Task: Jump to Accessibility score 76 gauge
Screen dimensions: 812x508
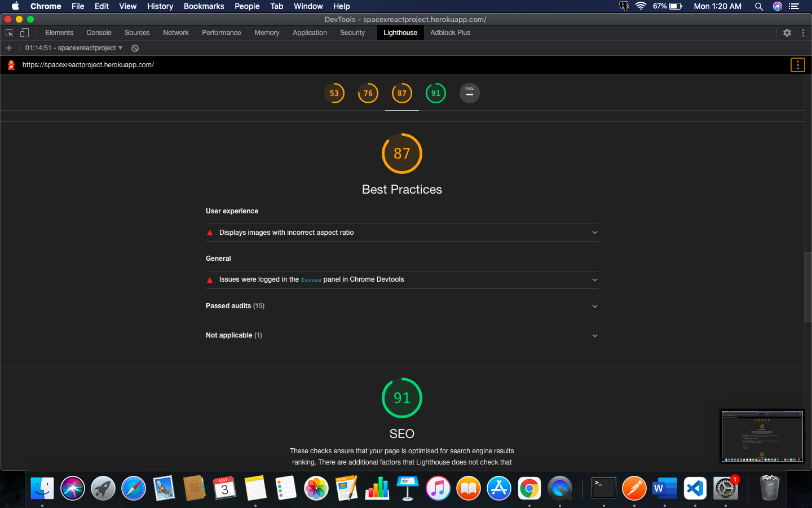Action: (x=368, y=93)
